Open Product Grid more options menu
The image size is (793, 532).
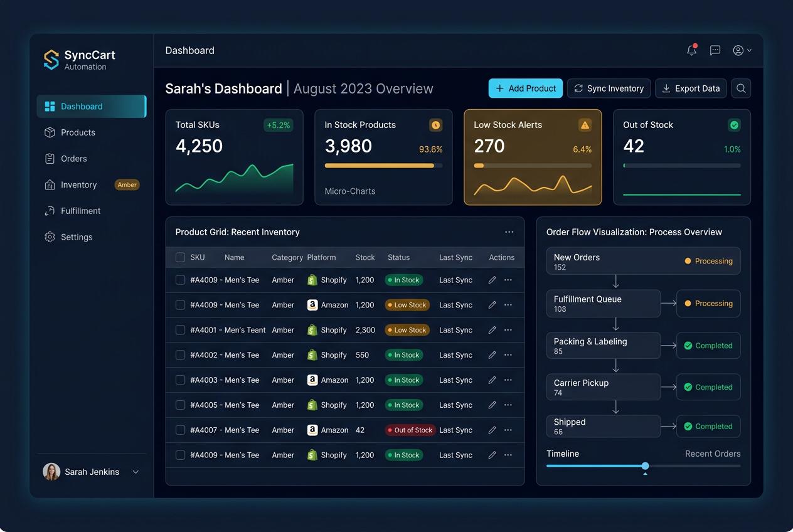point(509,232)
